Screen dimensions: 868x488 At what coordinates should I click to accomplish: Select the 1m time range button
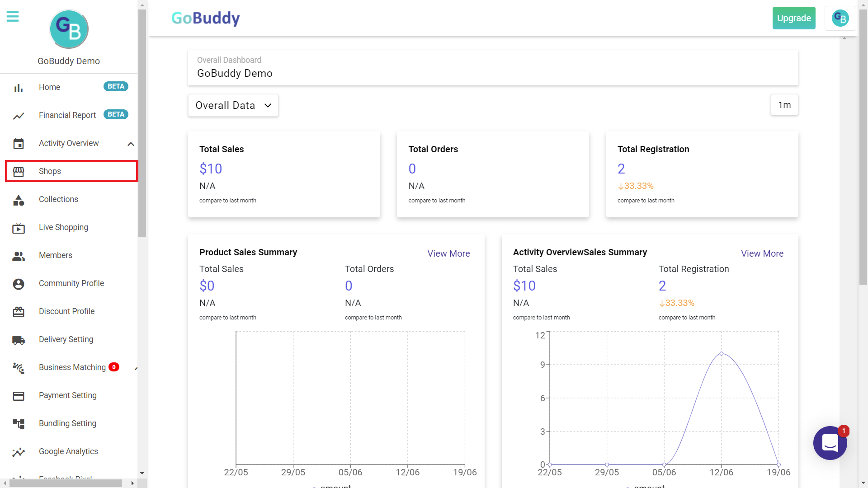click(x=784, y=105)
